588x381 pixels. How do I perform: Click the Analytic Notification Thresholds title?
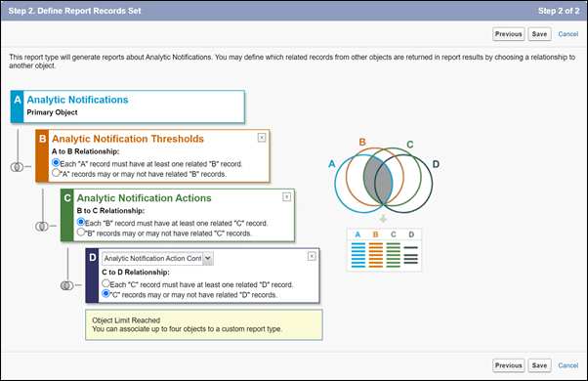(128, 139)
